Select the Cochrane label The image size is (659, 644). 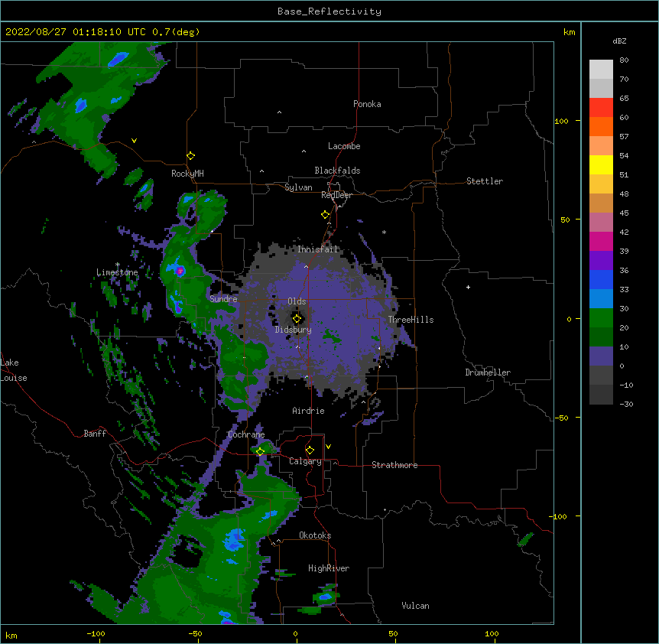pos(246,434)
